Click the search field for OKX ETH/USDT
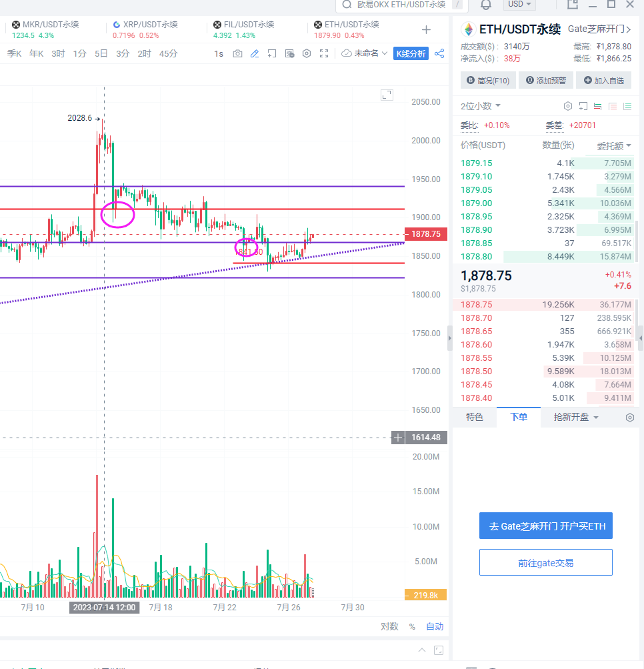Viewport: 644px width, 669px height. (x=402, y=5)
